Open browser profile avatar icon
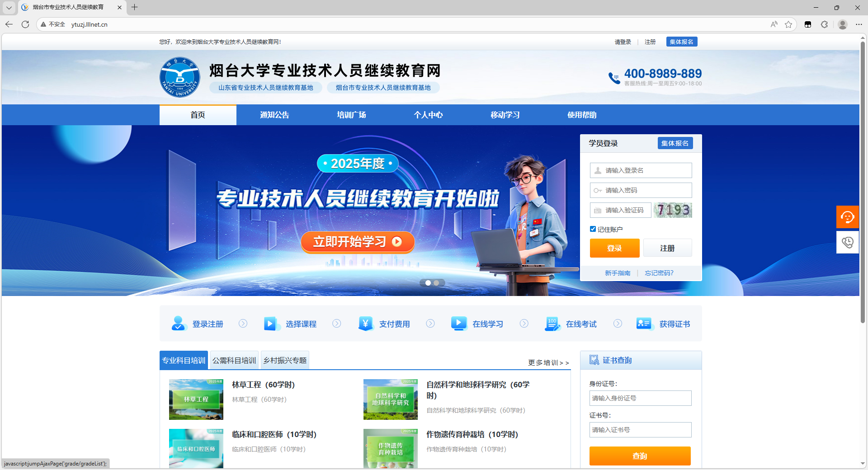 [842, 24]
